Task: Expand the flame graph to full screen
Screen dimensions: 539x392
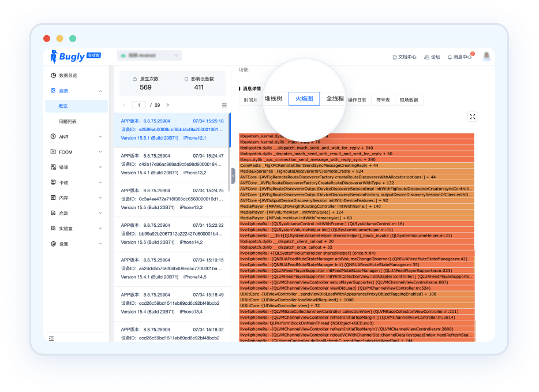Action: [x=472, y=117]
